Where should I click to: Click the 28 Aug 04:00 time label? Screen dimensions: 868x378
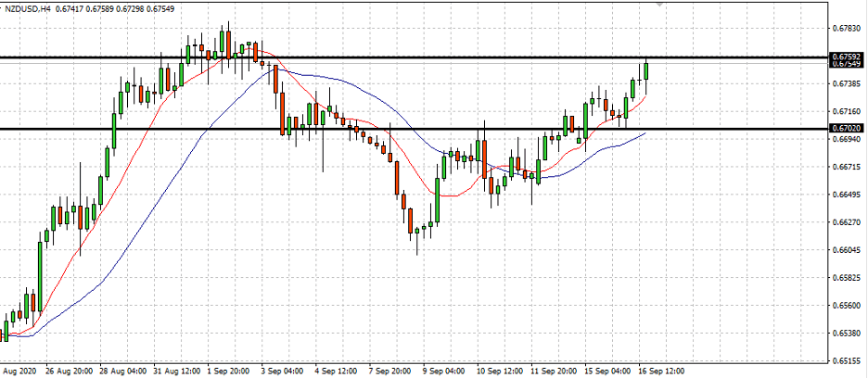tap(123, 370)
